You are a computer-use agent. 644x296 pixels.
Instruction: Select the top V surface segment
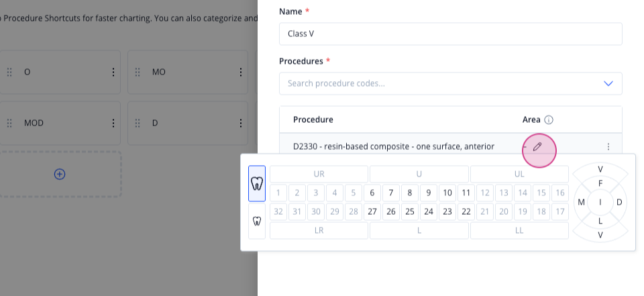[x=600, y=169]
